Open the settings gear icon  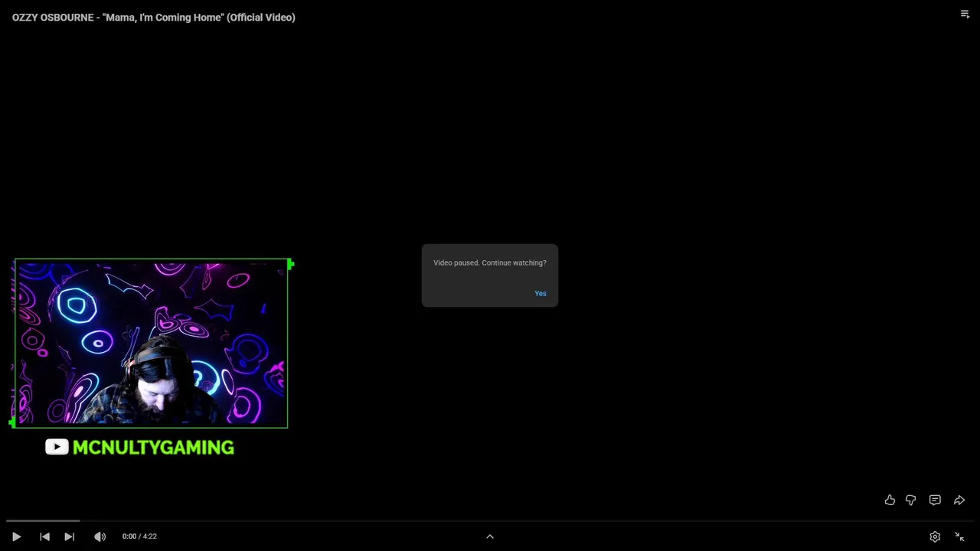coord(935,536)
